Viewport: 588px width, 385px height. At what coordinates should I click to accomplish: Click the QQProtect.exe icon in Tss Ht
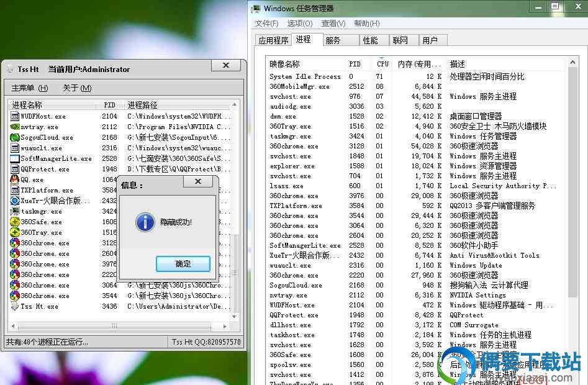[15, 169]
